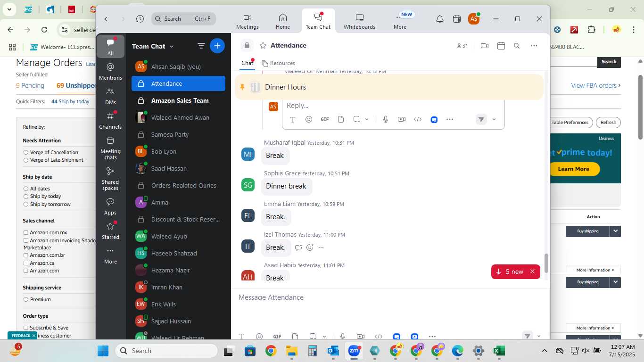Viewport: 644px width, 362px height.
Task: Insert code snippet in reply box
Action: (x=418, y=119)
